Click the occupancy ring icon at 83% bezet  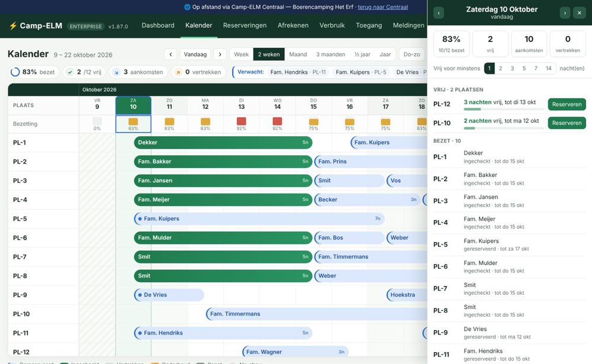point(15,72)
